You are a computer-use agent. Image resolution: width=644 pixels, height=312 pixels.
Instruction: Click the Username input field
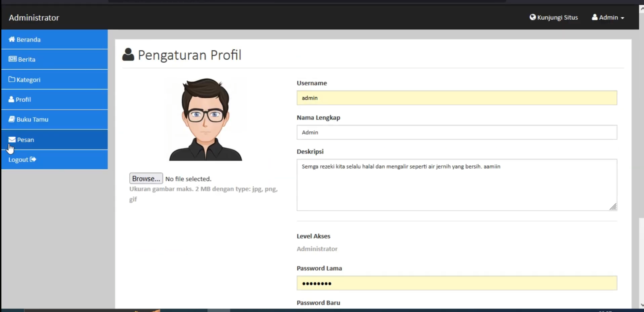[457, 98]
